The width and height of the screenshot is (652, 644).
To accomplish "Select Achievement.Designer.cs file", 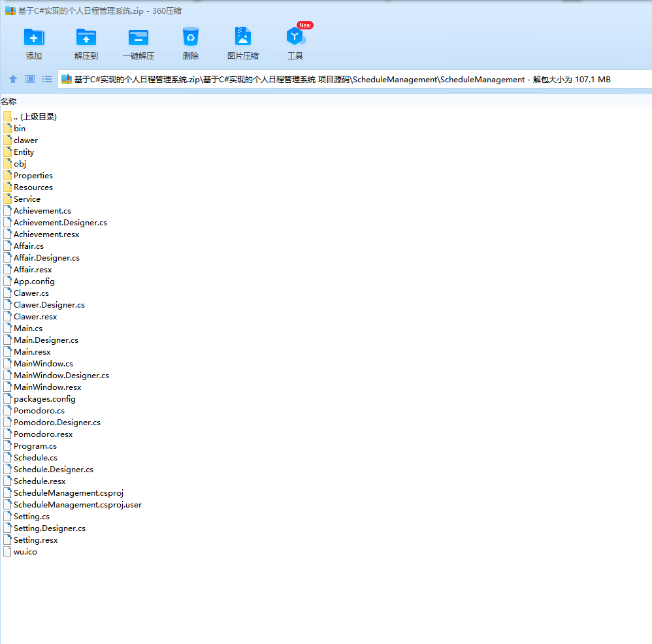I will pyautogui.click(x=56, y=223).
